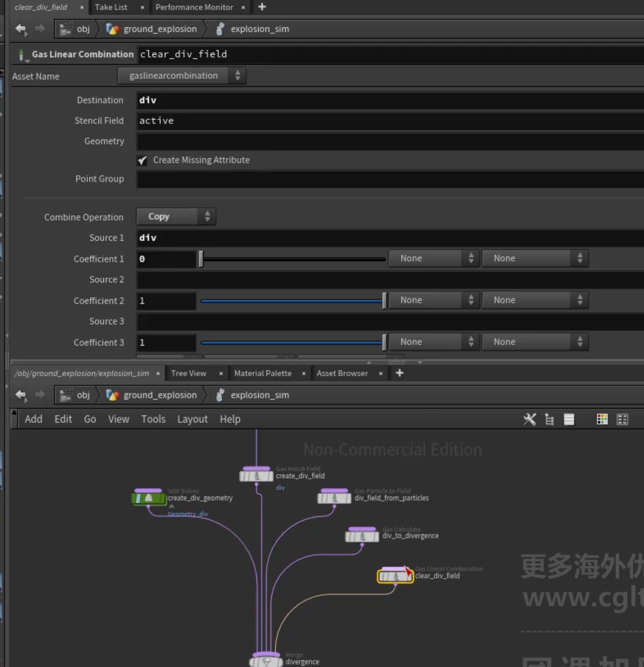Open first None dropdown beside Coefficient 1
644x667 pixels.
tap(434, 258)
